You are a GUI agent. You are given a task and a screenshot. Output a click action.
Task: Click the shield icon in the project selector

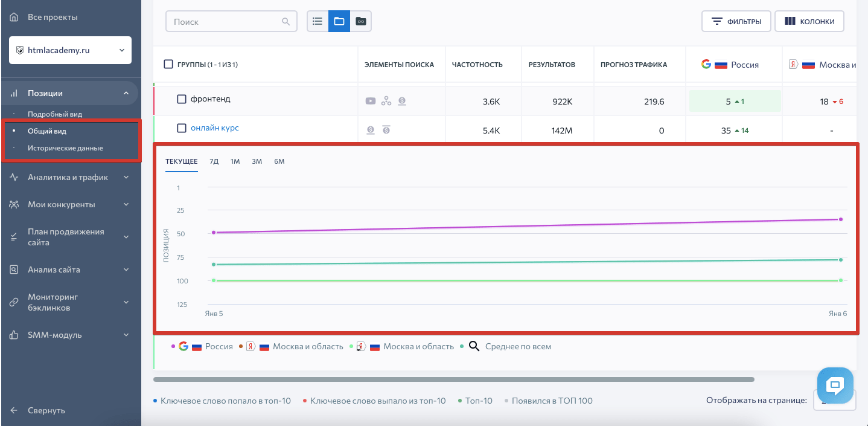(x=20, y=50)
